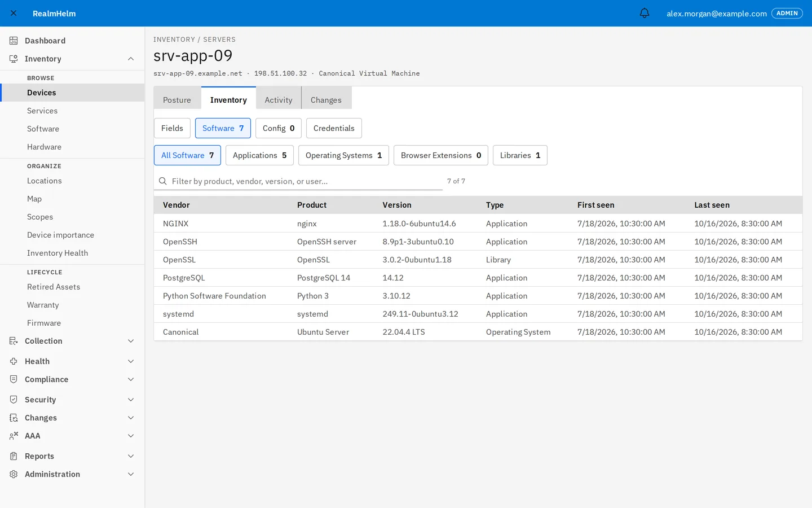
Task: Click the Reports clipboard icon
Action: click(14, 456)
